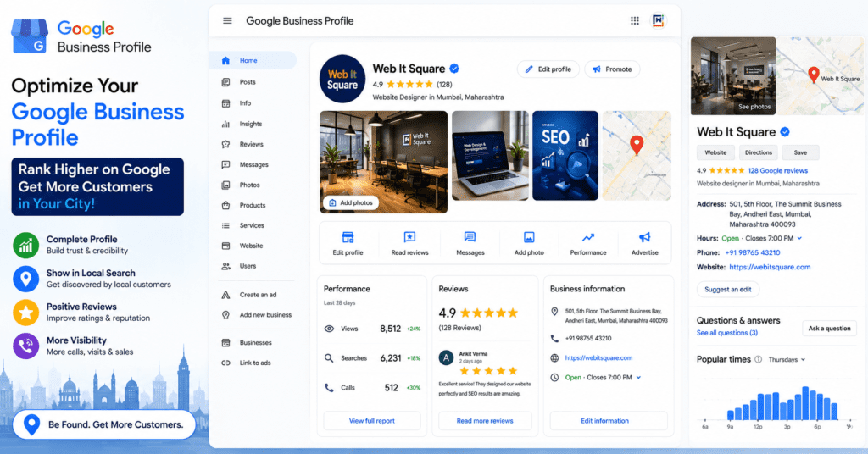Select the Insights menu item
868x454 pixels.
pyautogui.click(x=253, y=124)
